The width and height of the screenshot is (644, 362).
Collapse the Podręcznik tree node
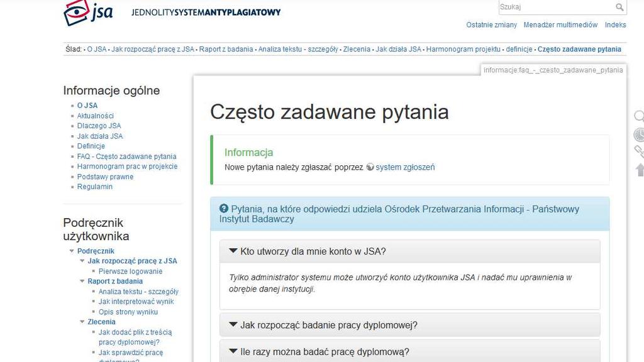tap(72, 251)
